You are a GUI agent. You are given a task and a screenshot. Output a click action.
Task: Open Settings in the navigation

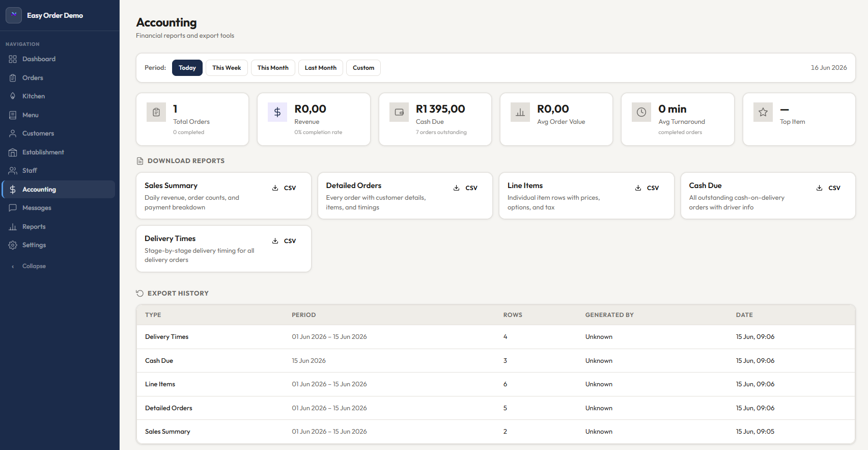(59, 245)
